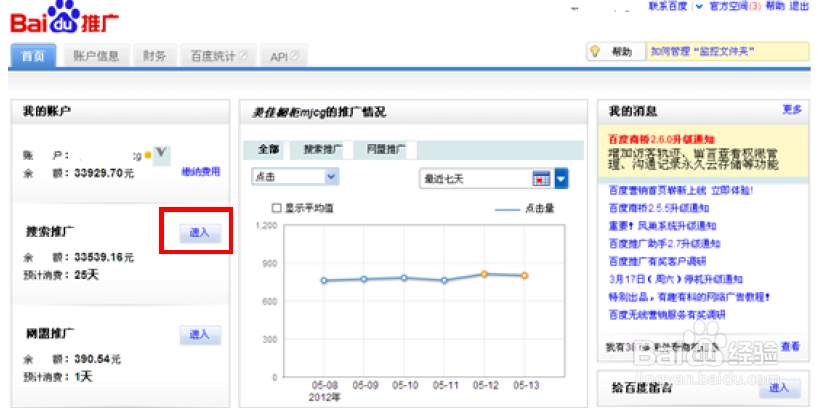Click the 预计消费 25天 value

coord(86,275)
